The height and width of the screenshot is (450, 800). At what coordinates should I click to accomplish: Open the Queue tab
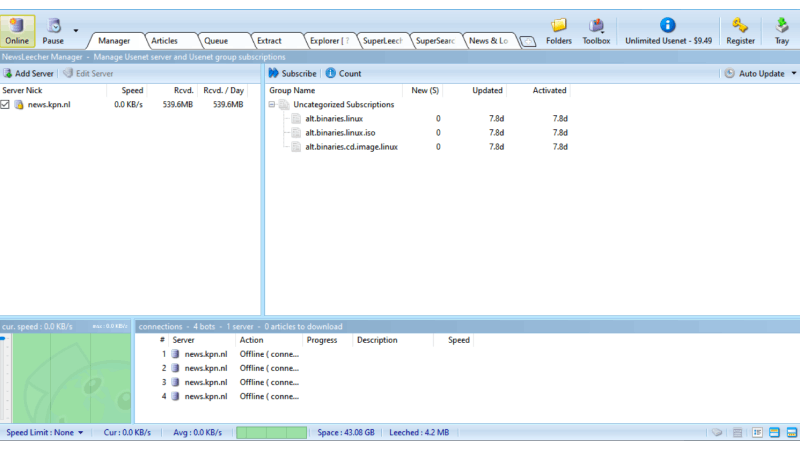216,41
